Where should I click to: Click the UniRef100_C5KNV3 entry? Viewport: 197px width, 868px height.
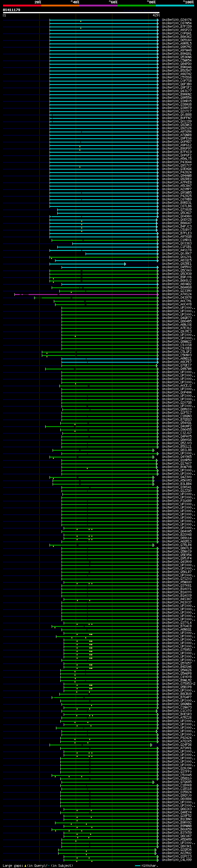[176, 355]
